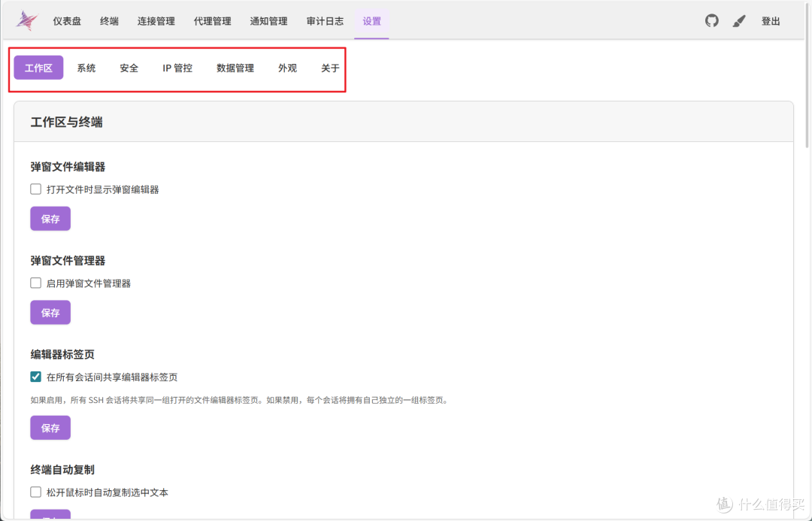Open the theme paintbrush icon
Image resolution: width=812 pixels, height=521 pixels.
coord(739,21)
